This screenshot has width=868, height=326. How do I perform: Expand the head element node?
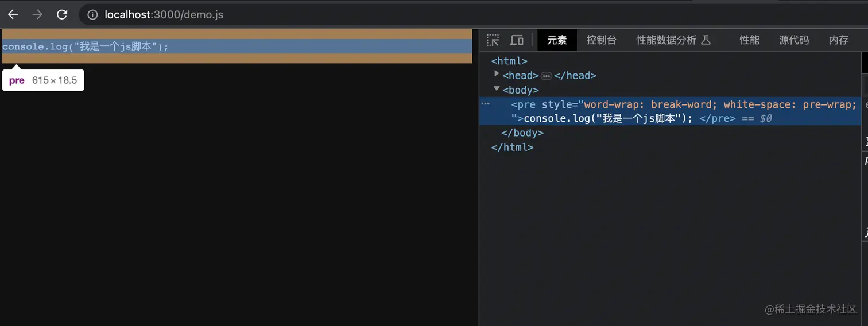pos(497,75)
